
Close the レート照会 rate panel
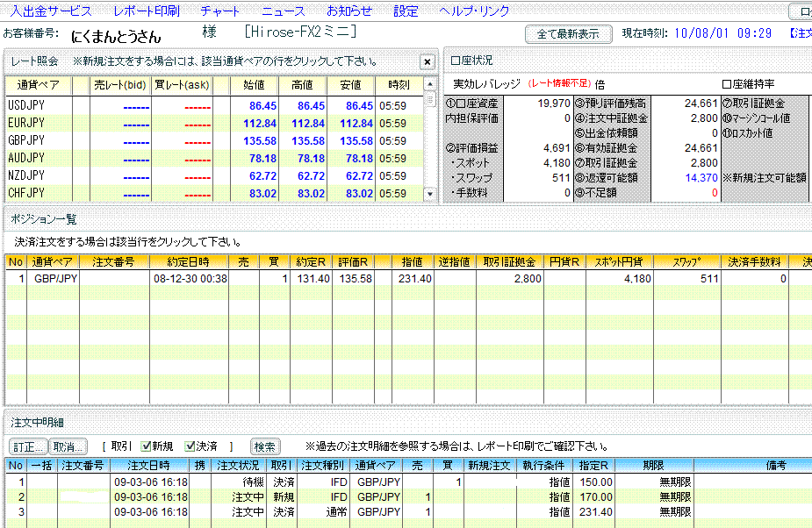coord(427,62)
